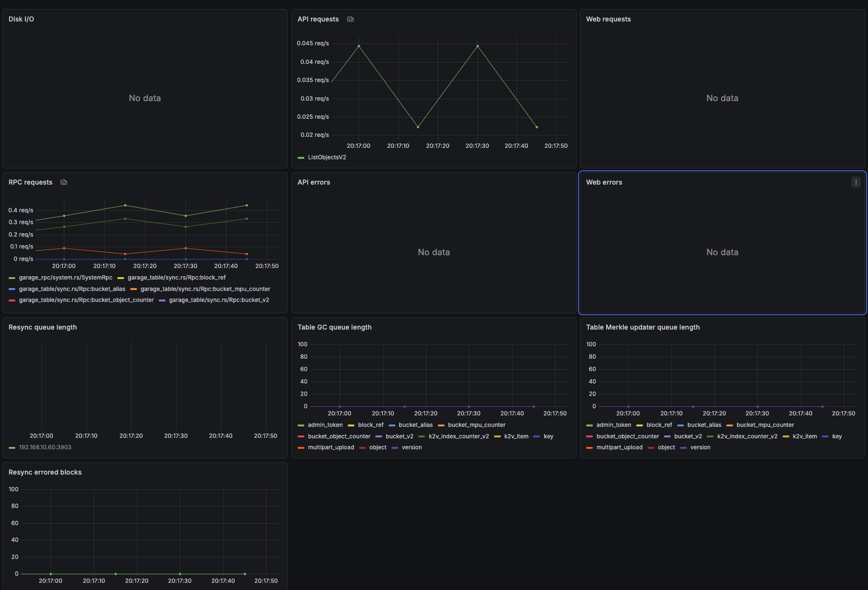
Task: Open the kebab menu on the Web errors panel
Action: (856, 182)
